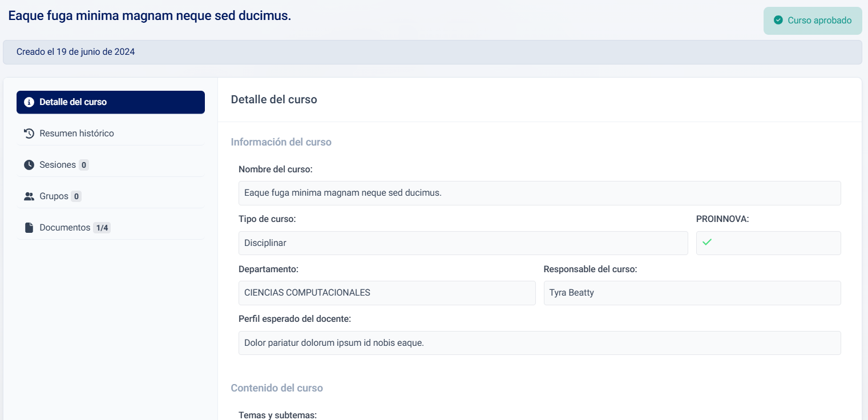Click the Perfil esperado del docente field
The height and width of the screenshot is (420, 868).
[539, 343]
